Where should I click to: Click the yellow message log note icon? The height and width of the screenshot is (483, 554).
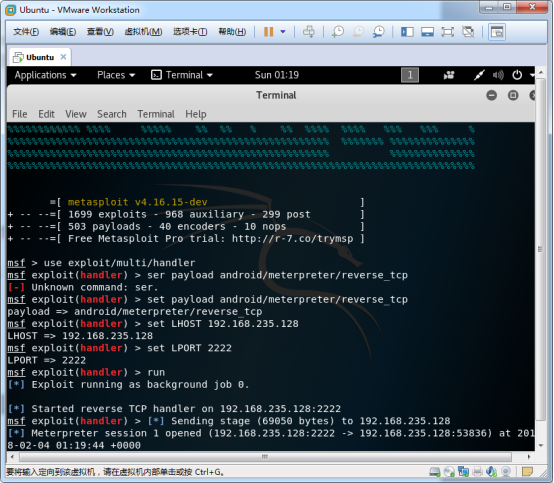[x=527, y=472]
